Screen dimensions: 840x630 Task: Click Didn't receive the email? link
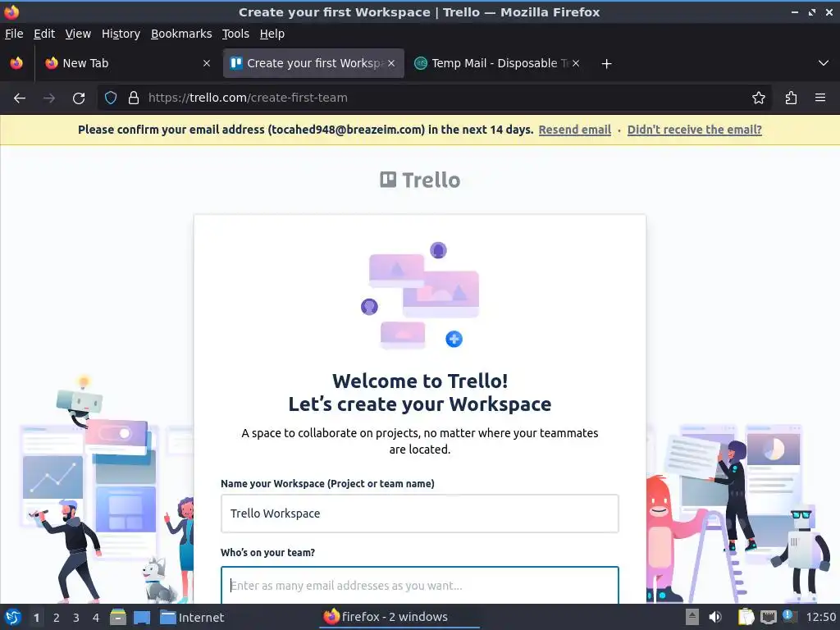694,130
